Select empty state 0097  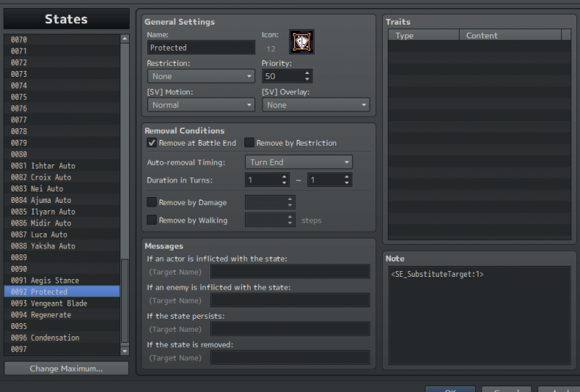pyautogui.click(x=62, y=349)
